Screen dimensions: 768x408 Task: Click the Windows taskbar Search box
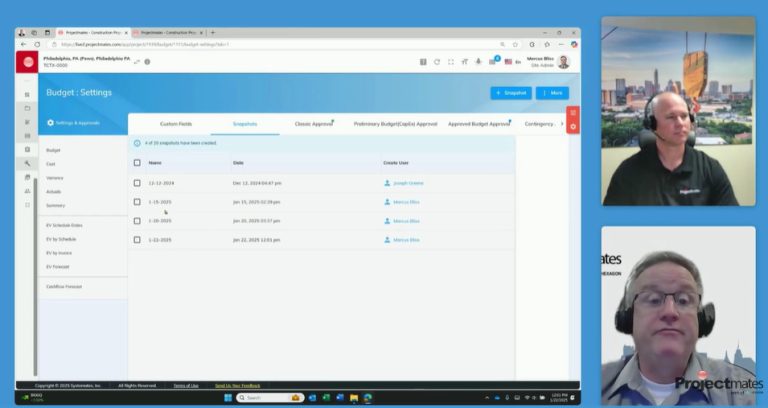pyautogui.click(x=270, y=398)
